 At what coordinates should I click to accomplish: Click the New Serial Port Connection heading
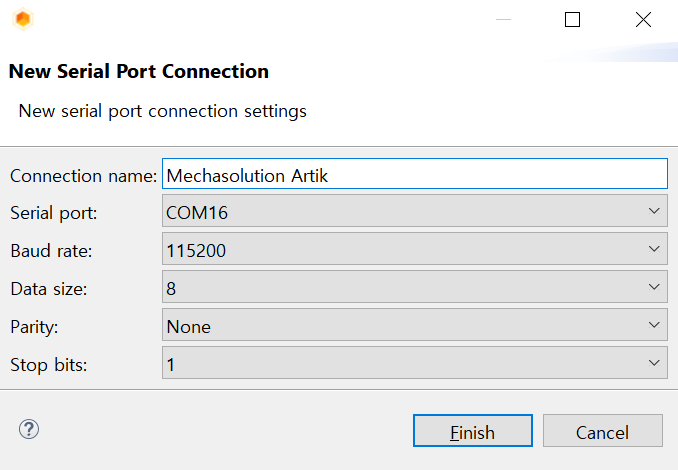[x=139, y=71]
